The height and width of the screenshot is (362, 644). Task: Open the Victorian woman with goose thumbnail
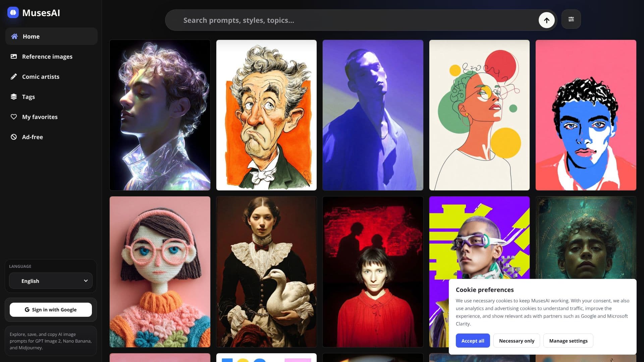[x=266, y=272]
